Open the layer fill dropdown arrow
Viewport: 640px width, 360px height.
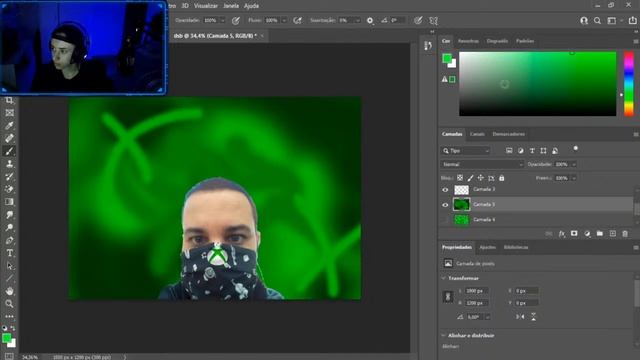coord(573,178)
